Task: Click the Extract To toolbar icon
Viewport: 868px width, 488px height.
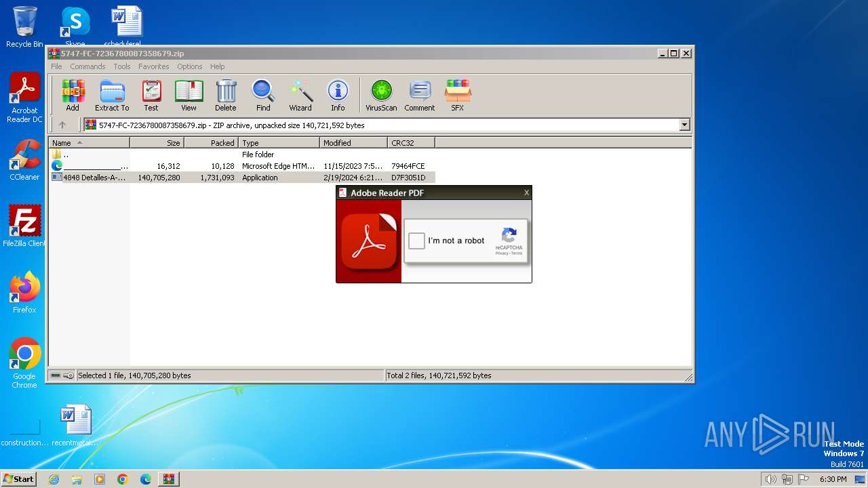Action: [x=112, y=95]
